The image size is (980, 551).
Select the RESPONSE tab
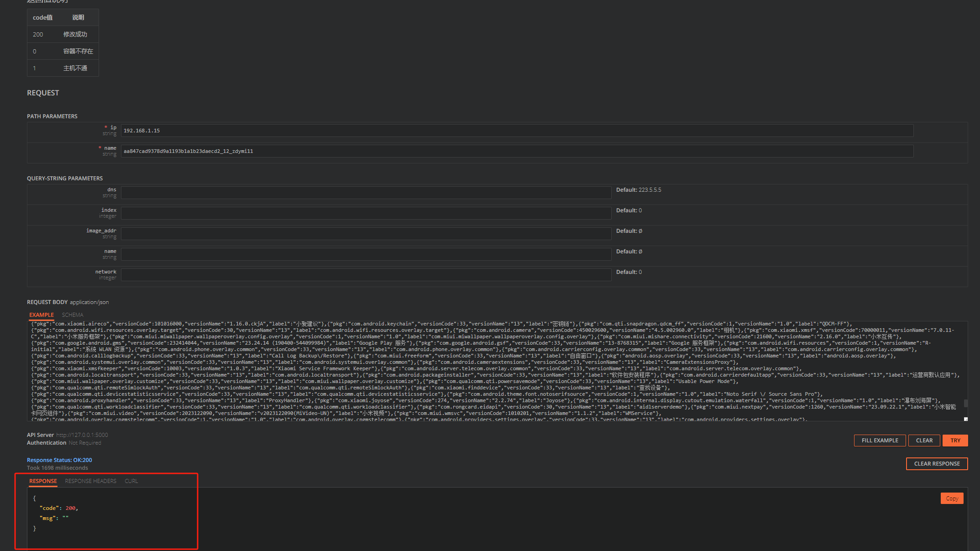click(43, 481)
